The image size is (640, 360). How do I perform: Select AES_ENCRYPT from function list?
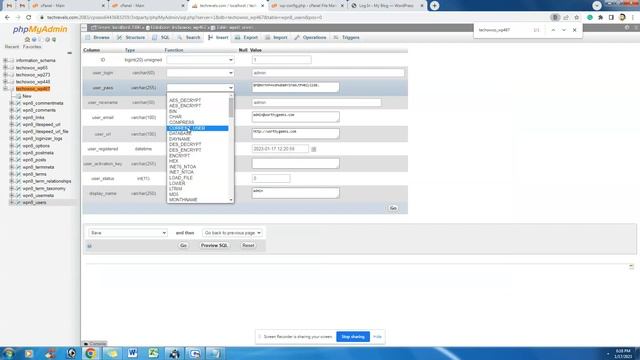185,106
